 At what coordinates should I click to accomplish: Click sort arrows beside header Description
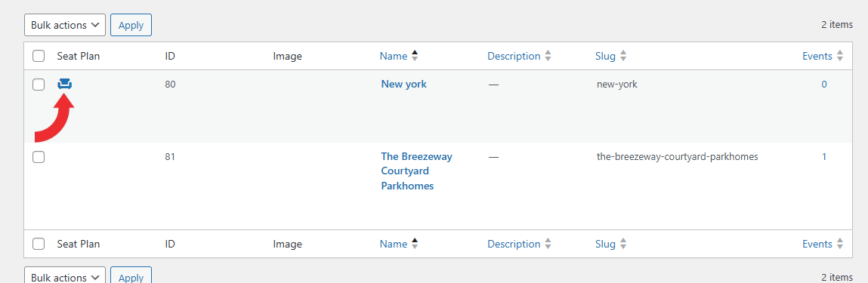[548, 56]
